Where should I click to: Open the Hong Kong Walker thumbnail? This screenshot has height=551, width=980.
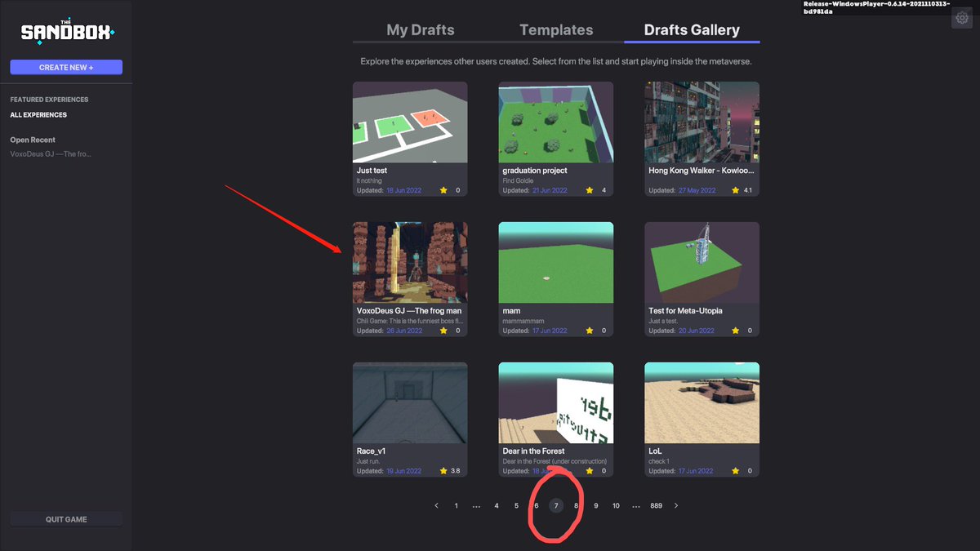[x=702, y=122]
